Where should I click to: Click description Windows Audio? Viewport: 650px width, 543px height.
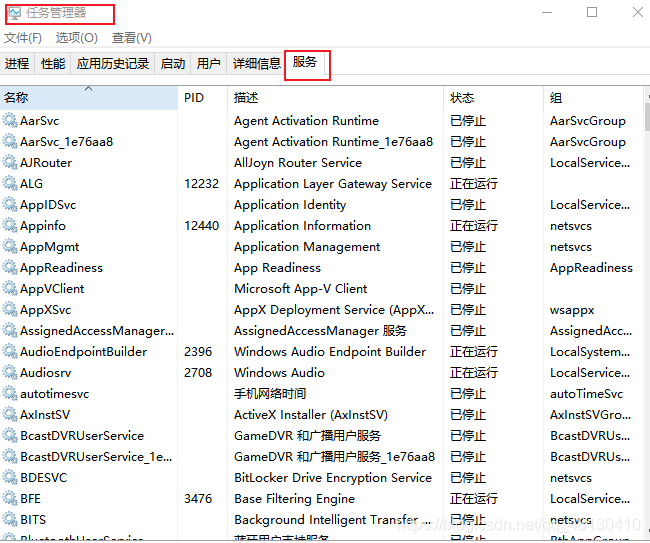click(x=279, y=373)
